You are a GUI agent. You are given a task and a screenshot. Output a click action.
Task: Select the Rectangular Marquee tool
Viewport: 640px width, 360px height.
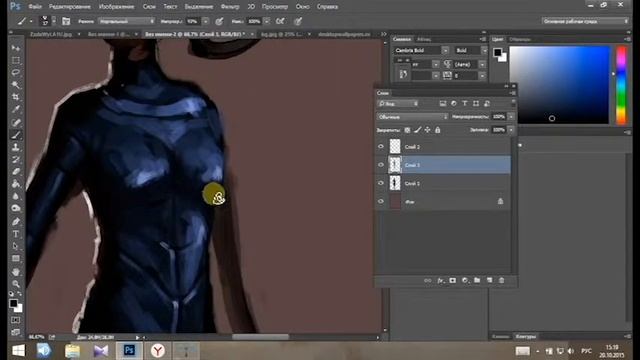pyautogui.click(x=16, y=60)
